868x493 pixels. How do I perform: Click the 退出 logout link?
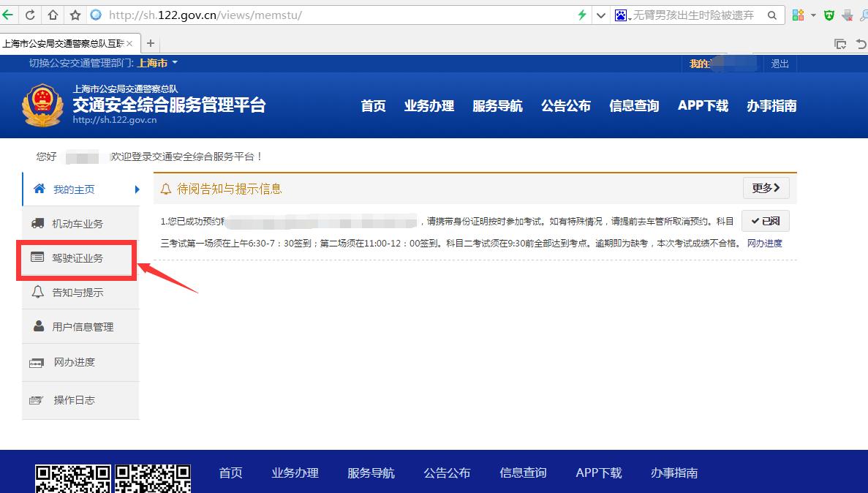click(780, 63)
